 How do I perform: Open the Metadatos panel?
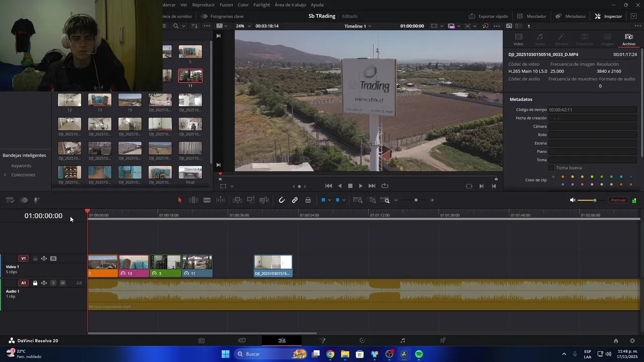click(x=571, y=16)
